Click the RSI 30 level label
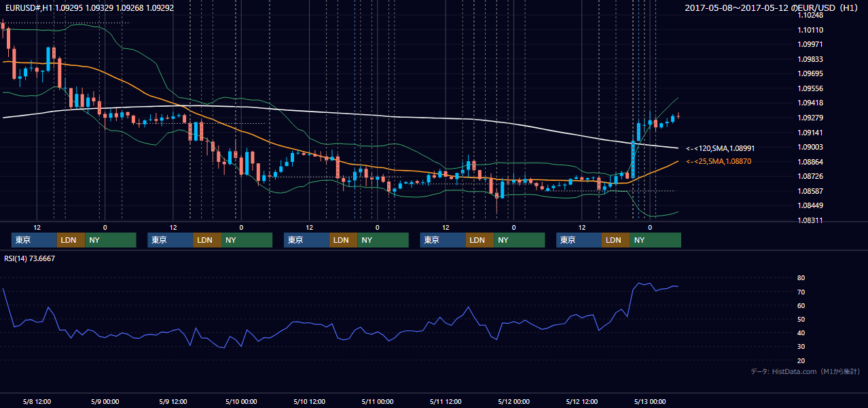This screenshot has width=868, height=408. (x=801, y=347)
